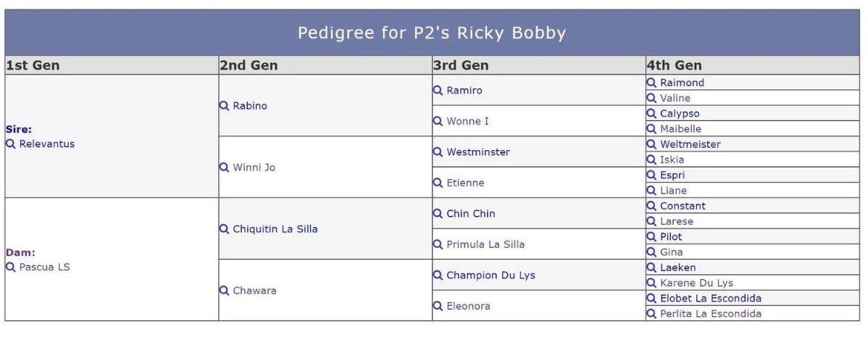Open the Perlita La Escondida link
Viewport: 868px width, 356px height.
711,314
